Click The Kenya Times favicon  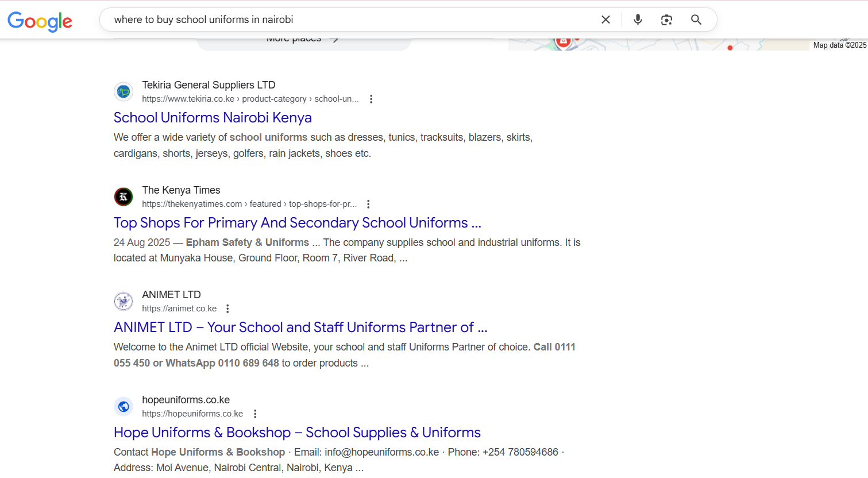pyautogui.click(x=124, y=197)
